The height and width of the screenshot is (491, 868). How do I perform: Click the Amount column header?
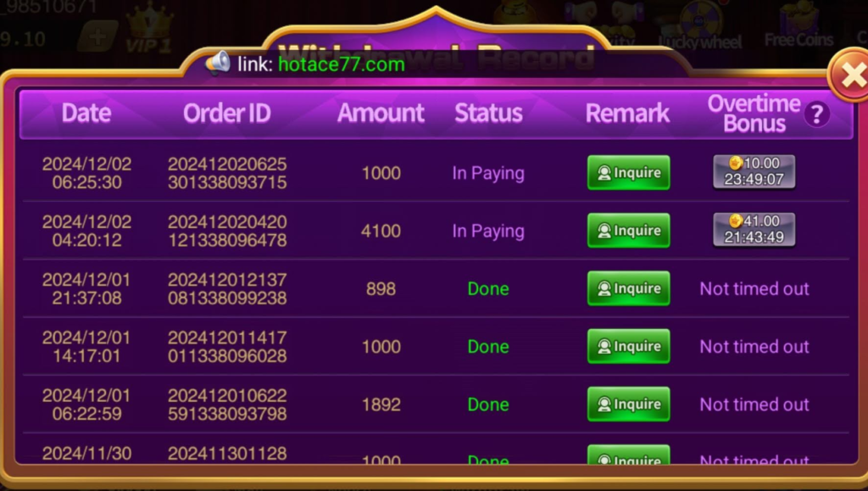click(381, 113)
